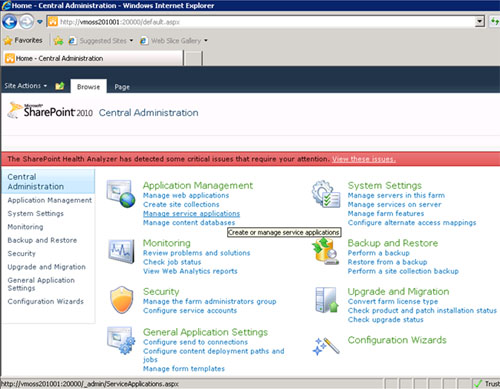Open Configuration Wizards in left navigation
The image size is (500, 389).
[x=45, y=301]
